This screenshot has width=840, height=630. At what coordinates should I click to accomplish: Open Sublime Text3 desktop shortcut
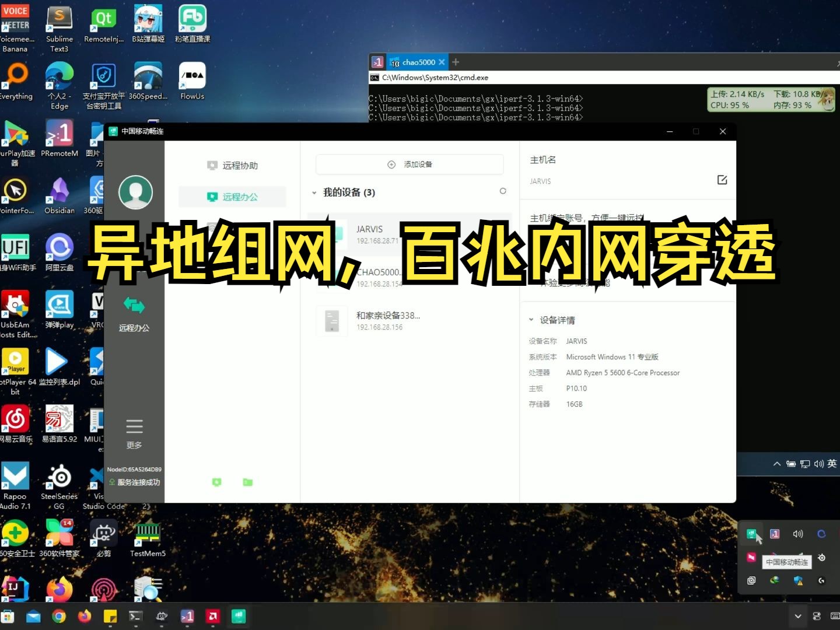coord(59,29)
